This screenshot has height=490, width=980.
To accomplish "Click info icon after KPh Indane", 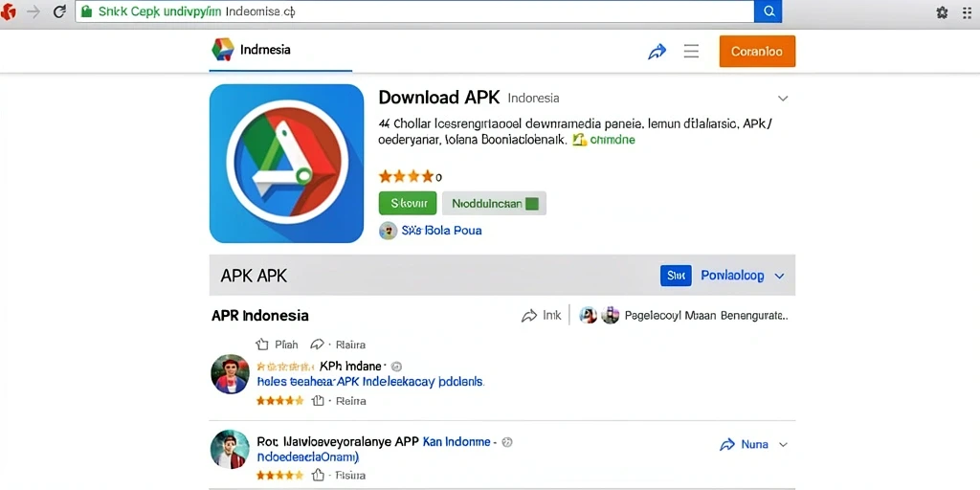I will point(396,367).
